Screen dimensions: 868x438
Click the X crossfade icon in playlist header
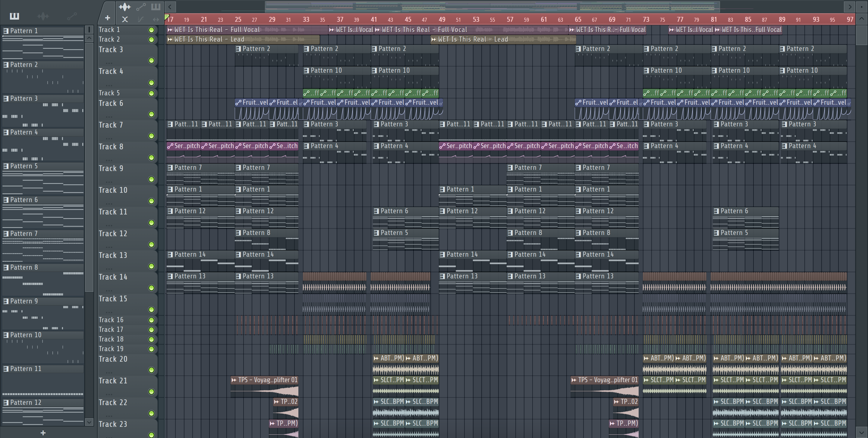coord(125,20)
